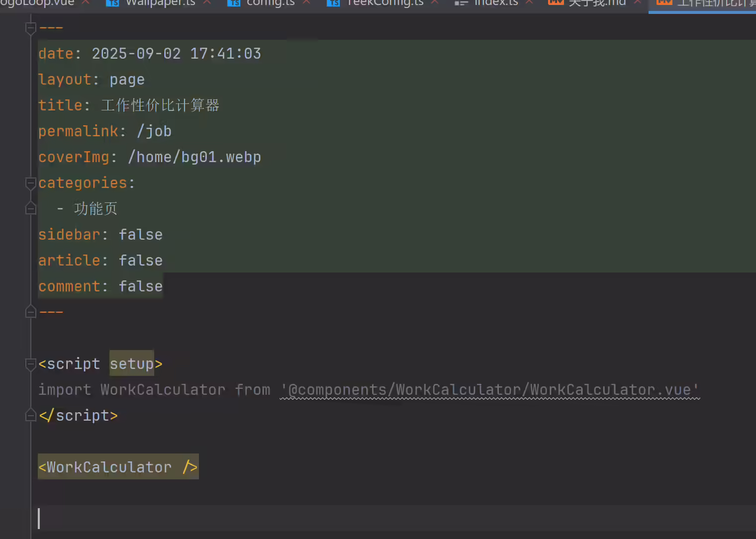The width and height of the screenshot is (756, 539).
Task: Click the TS icon on config.ts tab
Action: [x=234, y=2]
